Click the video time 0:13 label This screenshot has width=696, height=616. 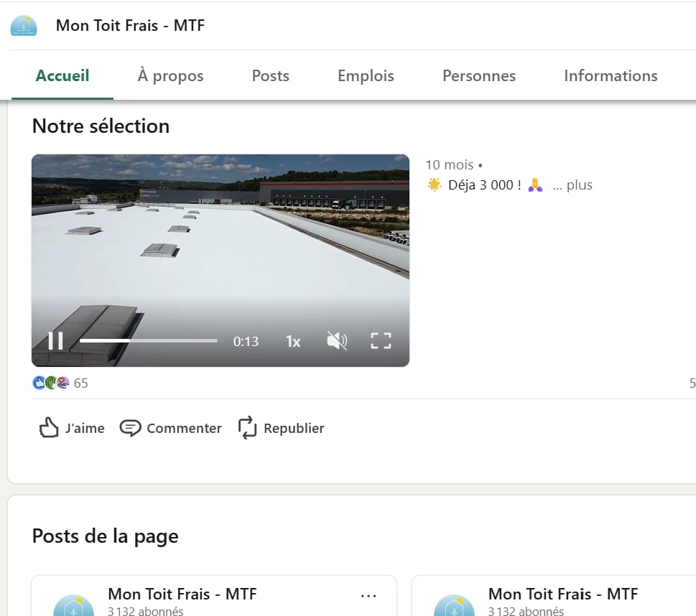[246, 341]
